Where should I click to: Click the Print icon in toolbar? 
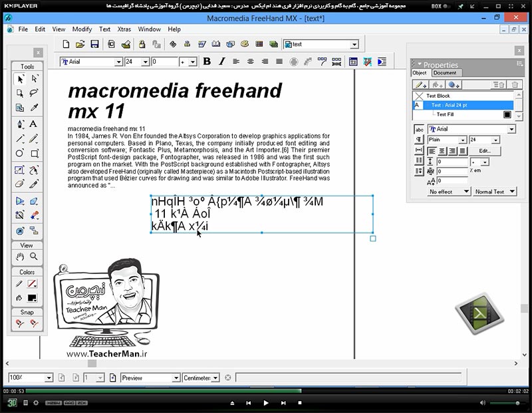coord(126,44)
